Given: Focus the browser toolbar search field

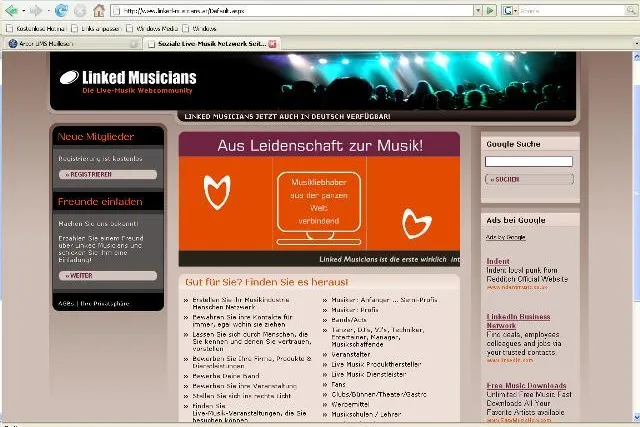Looking at the screenshot, I should (571, 11).
